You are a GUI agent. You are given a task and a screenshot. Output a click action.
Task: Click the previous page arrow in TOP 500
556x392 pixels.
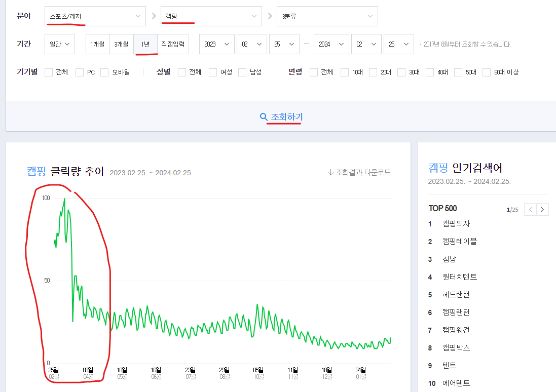(530, 209)
